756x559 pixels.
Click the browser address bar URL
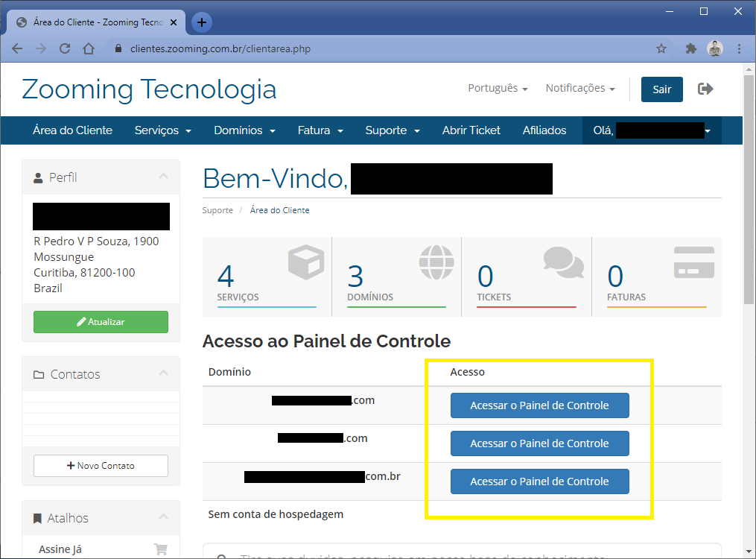click(220, 48)
